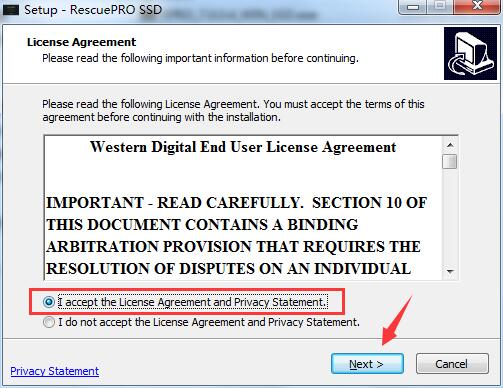This screenshot has height=388, width=503.
Task: Click the title bar application icon
Action: (x=10, y=10)
